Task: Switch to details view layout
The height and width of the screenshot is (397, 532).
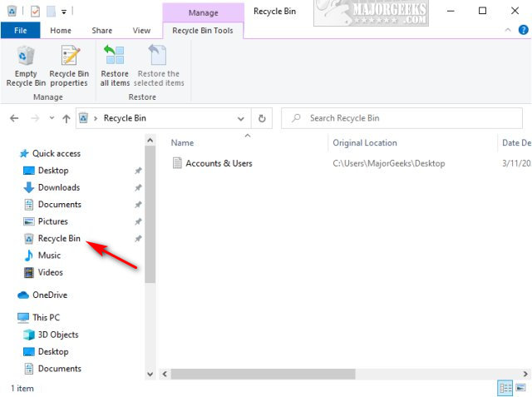Action: pyautogui.click(x=505, y=388)
